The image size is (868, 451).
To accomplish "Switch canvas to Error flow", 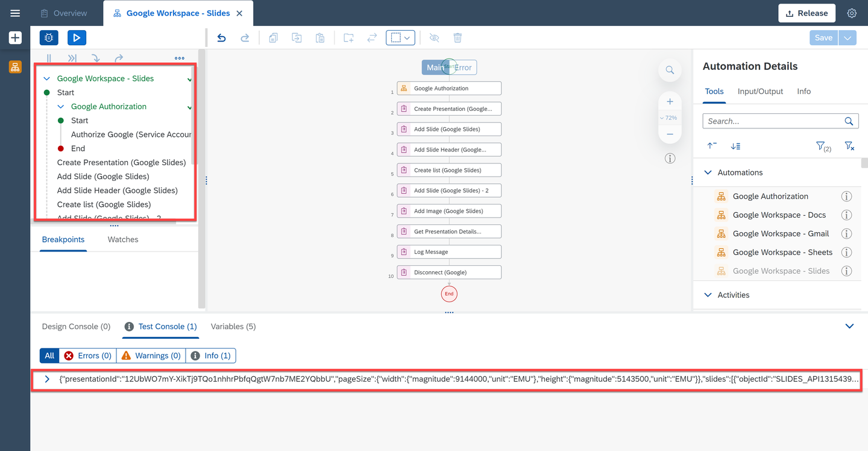I will pyautogui.click(x=463, y=68).
